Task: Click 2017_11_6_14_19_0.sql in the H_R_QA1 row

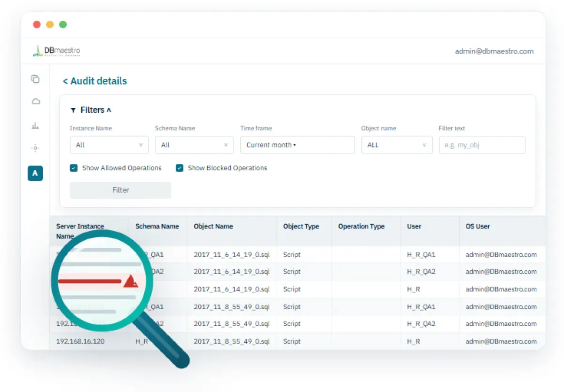Action: (232, 254)
